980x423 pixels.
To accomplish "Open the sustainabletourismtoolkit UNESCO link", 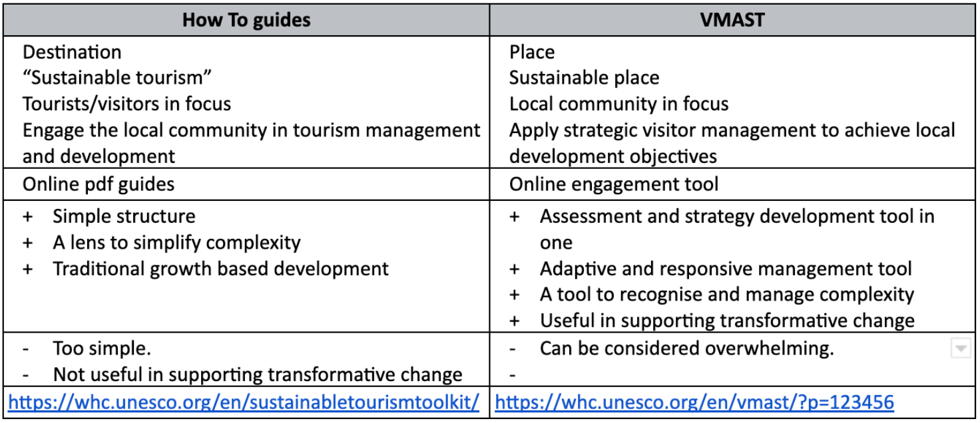I will [244, 402].
